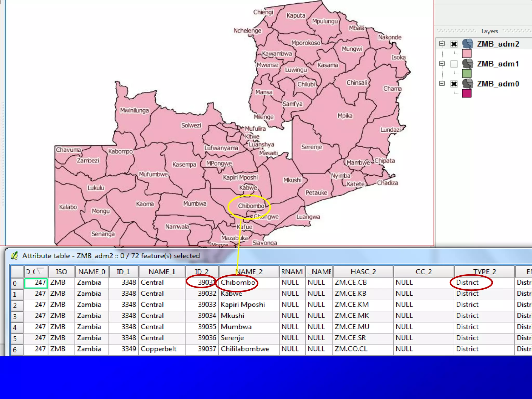The height and width of the screenshot is (399, 532).
Task: Click the pink ZMB_adm2 symbol swatch
Action: [x=467, y=54]
